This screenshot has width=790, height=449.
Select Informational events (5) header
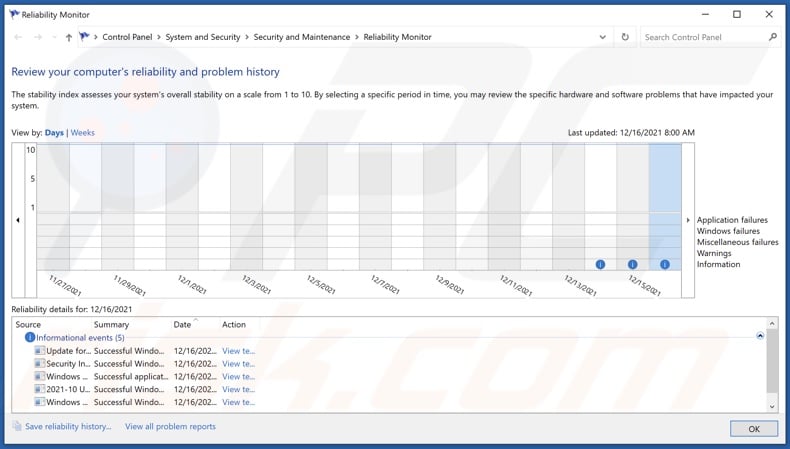tap(80, 338)
